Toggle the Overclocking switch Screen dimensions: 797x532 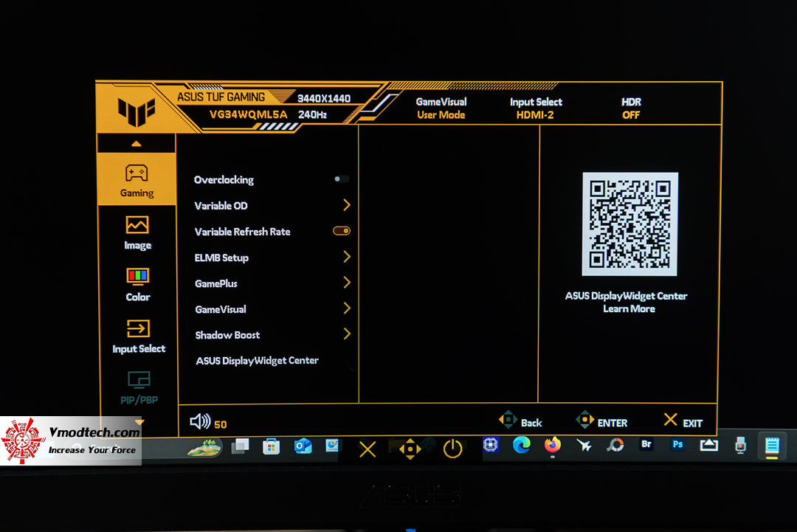point(342,179)
